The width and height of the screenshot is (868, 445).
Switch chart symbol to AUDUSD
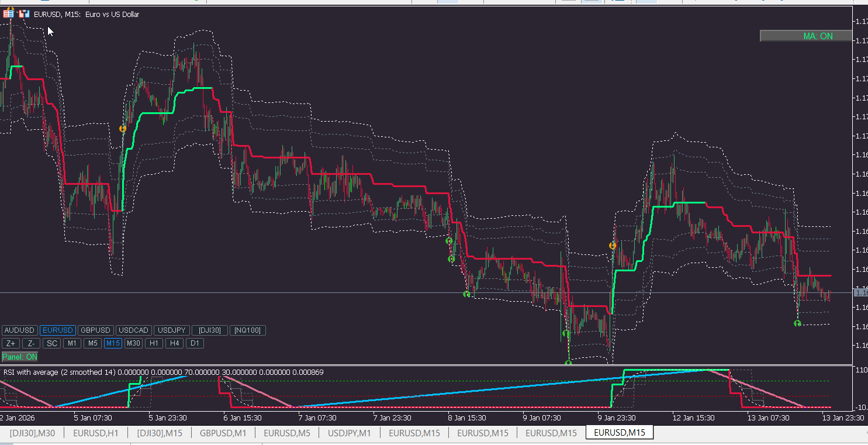pyautogui.click(x=20, y=330)
